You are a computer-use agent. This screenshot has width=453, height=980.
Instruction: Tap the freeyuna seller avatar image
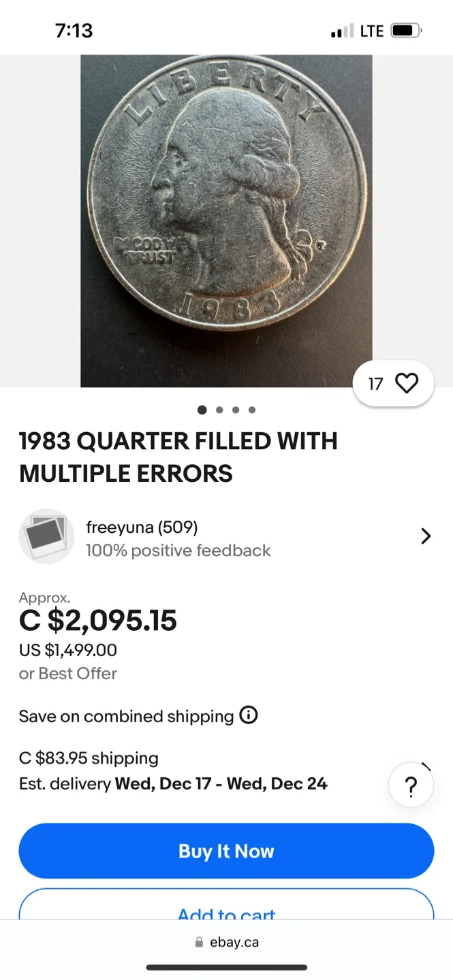[x=46, y=536]
